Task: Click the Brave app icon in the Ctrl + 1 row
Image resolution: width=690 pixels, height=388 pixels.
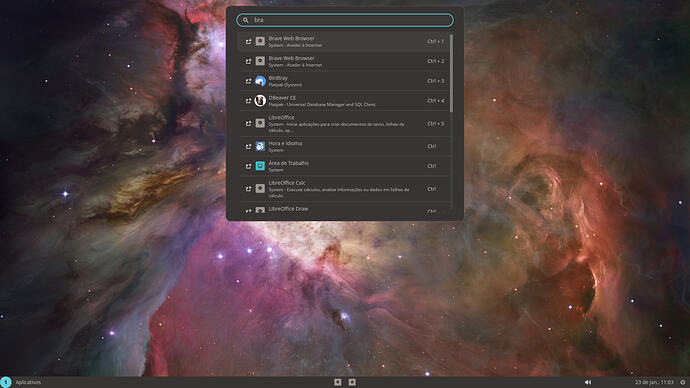Action: (260, 41)
